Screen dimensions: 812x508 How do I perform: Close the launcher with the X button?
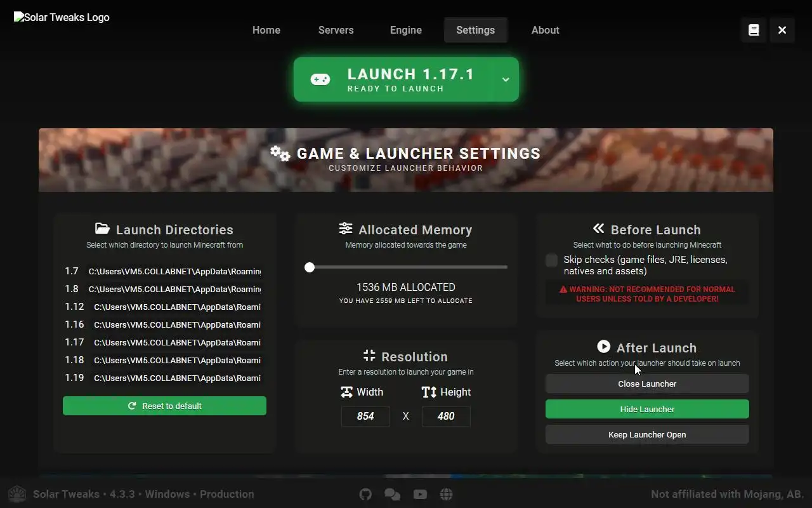[x=782, y=30]
